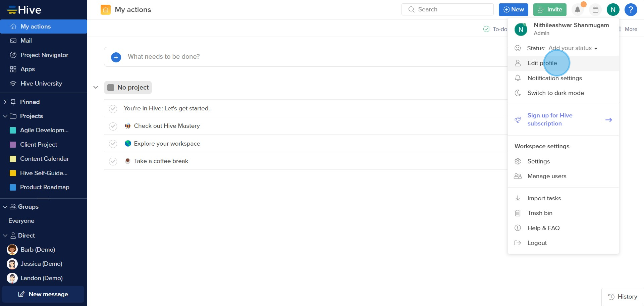Click the rocket subscription icon
The image size is (644, 306).
pos(518,120)
